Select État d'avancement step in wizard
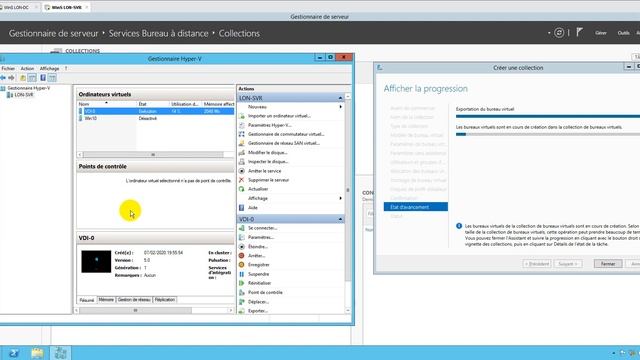The image size is (640, 360). (x=416, y=207)
